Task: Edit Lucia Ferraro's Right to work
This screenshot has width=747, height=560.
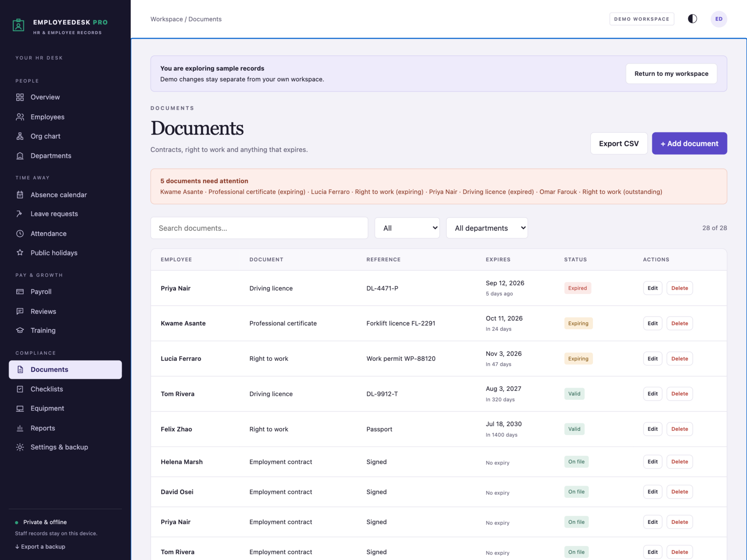Action: [x=652, y=359]
